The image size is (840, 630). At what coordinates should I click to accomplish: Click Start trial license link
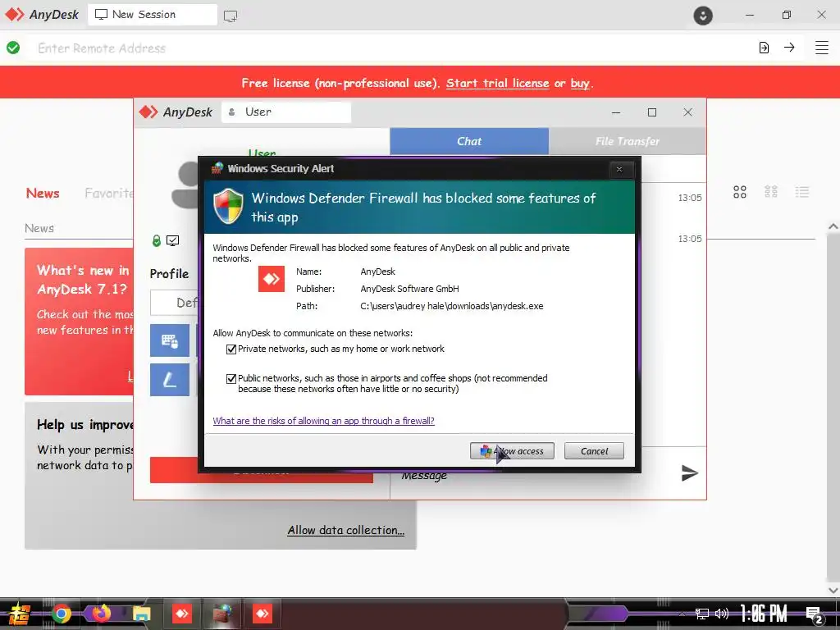497,83
